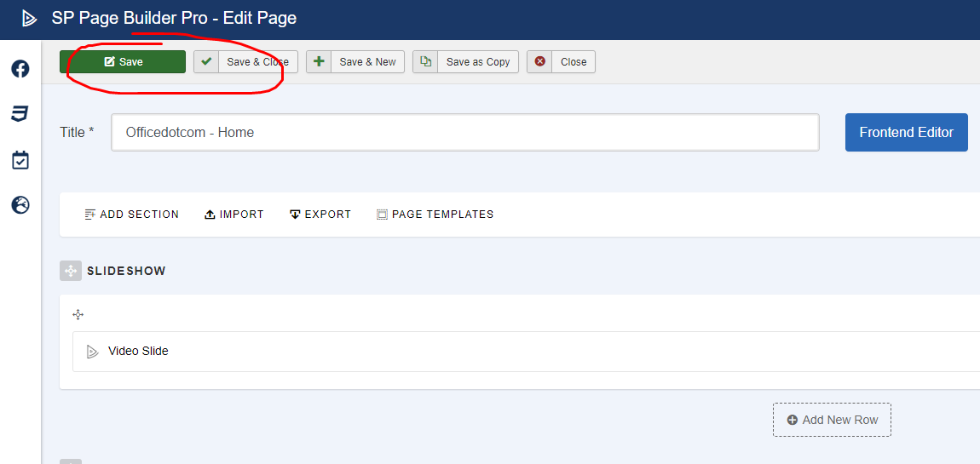The height and width of the screenshot is (464, 980).
Task: Open the Facebook sidebar icon
Action: pyautogui.click(x=20, y=69)
